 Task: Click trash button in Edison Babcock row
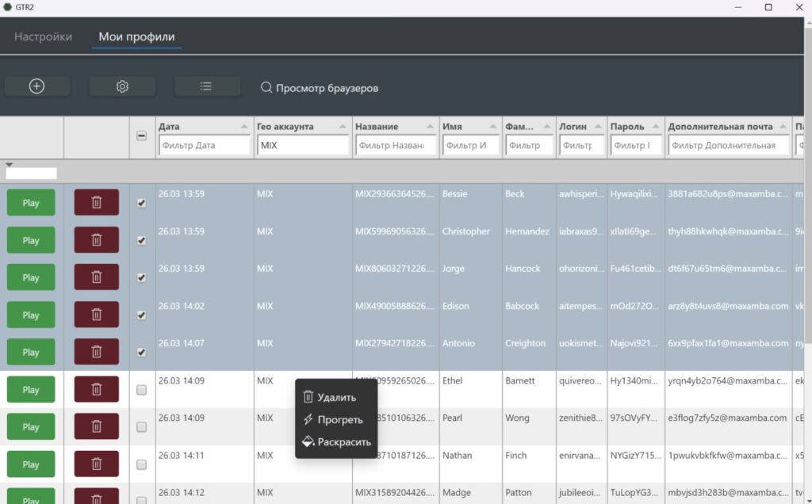96,315
